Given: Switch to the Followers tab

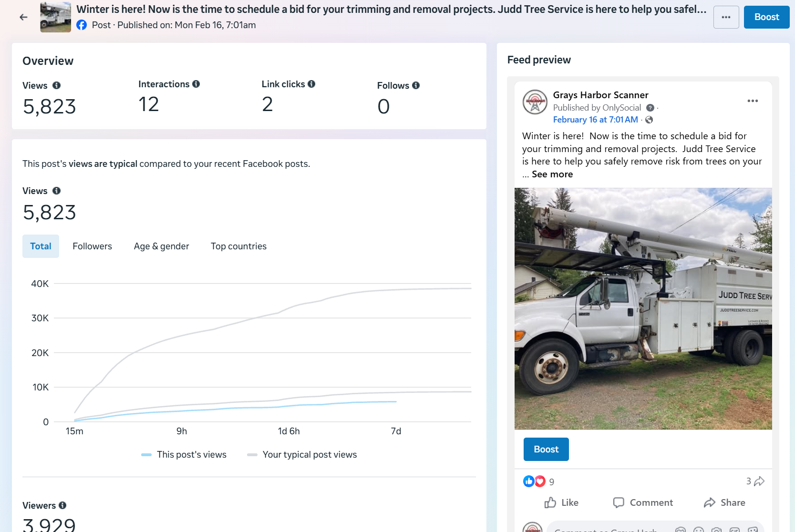Looking at the screenshot, I should point(92,246).
